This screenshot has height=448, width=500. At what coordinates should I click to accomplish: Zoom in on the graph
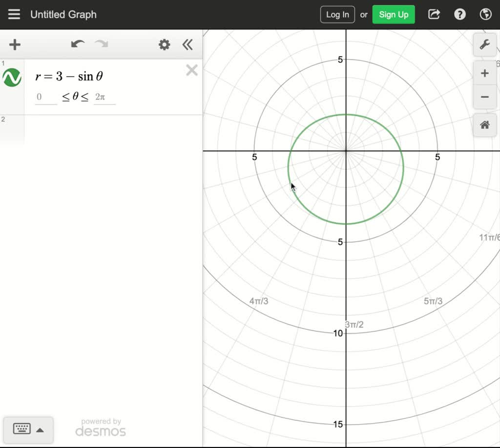pyautogui.click(x=485, y=73)
